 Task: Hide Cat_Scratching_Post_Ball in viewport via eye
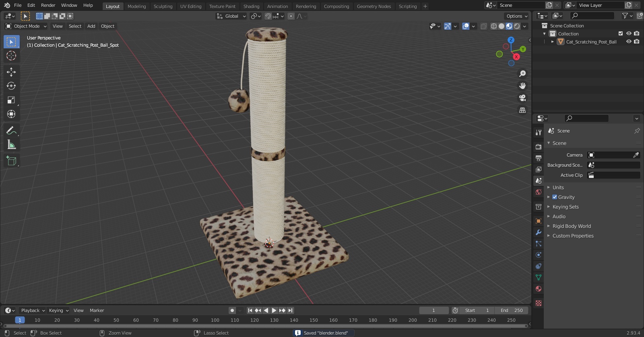tap(629, 41)
